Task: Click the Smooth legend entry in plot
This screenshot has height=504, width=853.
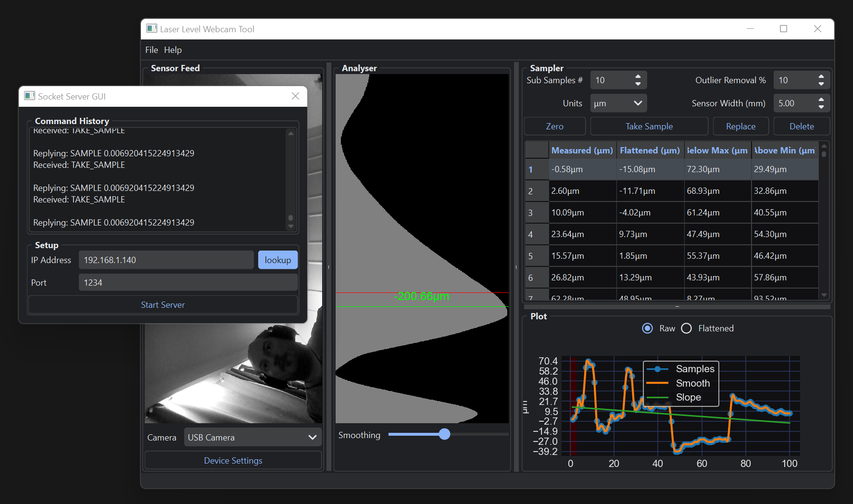Action: (678, 383)
